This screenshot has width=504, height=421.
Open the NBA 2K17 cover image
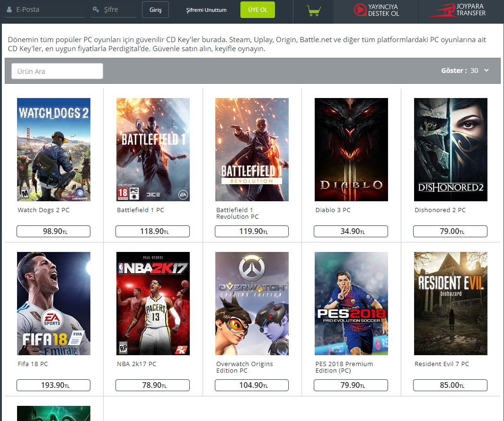(153, 304)
